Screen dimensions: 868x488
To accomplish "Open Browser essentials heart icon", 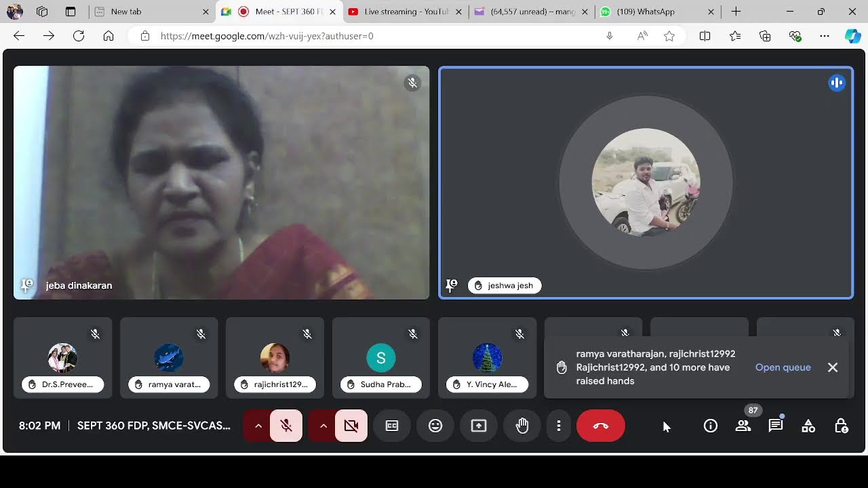I will (x=795, y=36).
